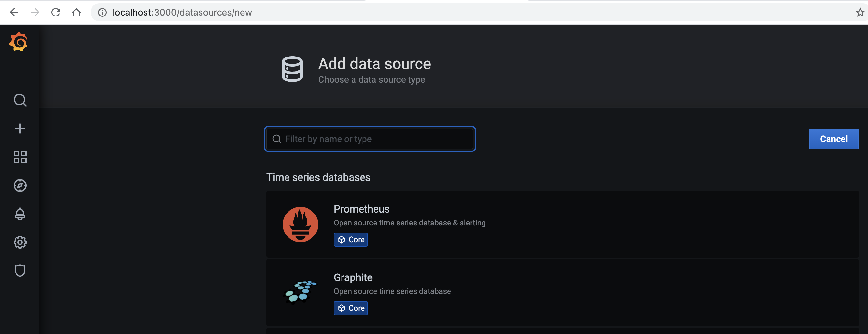Click the browser forward arrow

tap(35, 13)
